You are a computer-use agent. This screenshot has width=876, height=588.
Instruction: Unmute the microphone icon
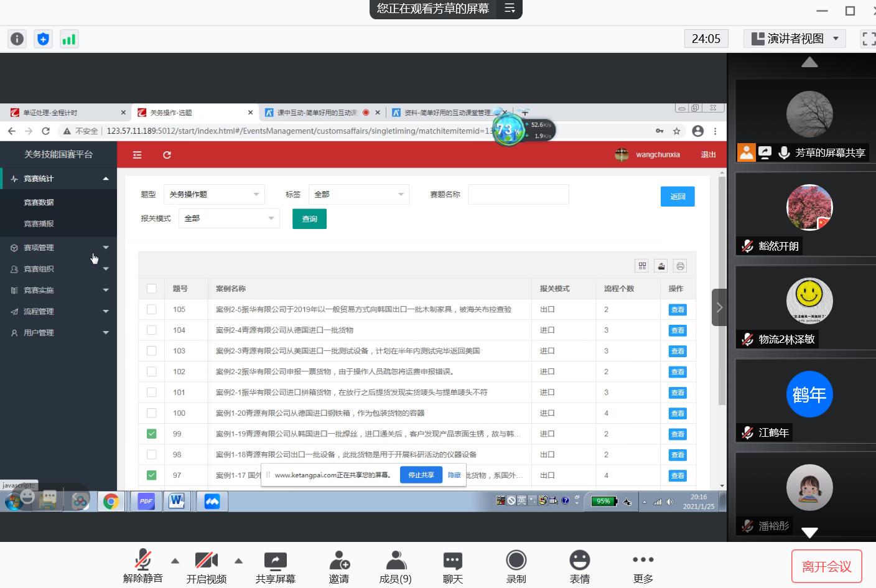tap(143, 561)
